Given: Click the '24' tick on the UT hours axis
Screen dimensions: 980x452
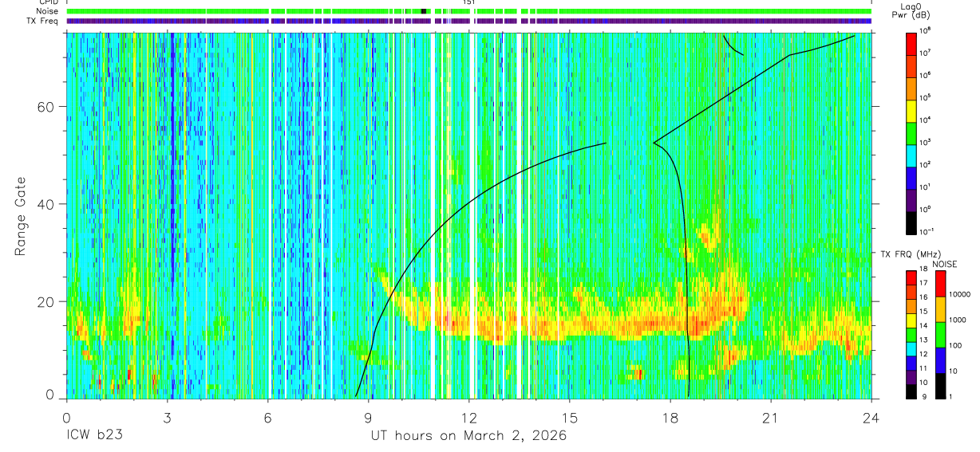Looking at the screenshot, I should 871,417.
